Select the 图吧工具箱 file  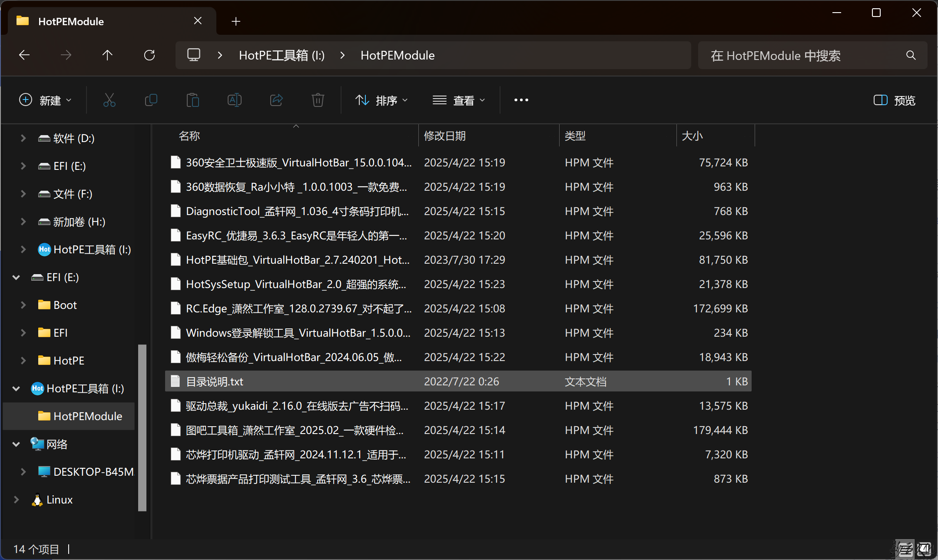458,430
